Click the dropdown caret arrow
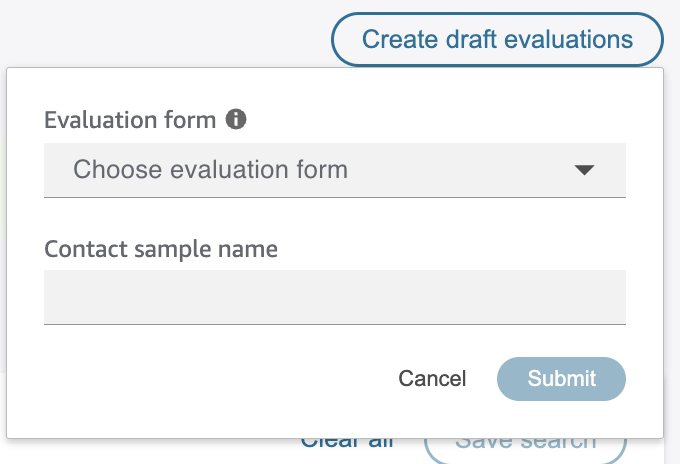 pyautogui.click(x=585, y=170)
